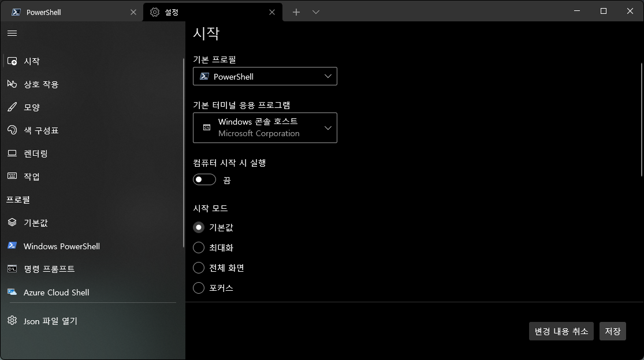Go to 상호 작용 settings label
This screenshot has width=644, height=360.
click(41, 84)
